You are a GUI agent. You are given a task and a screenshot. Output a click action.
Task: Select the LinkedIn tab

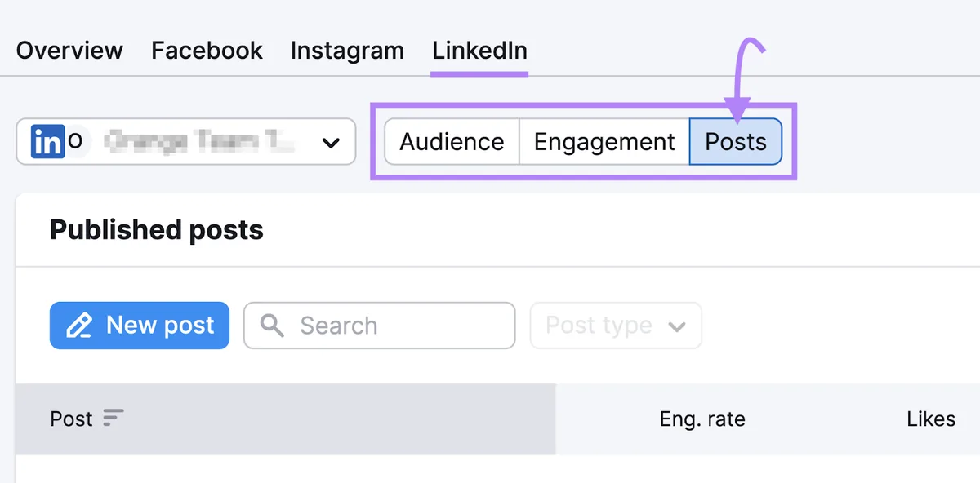coord(479,51)
